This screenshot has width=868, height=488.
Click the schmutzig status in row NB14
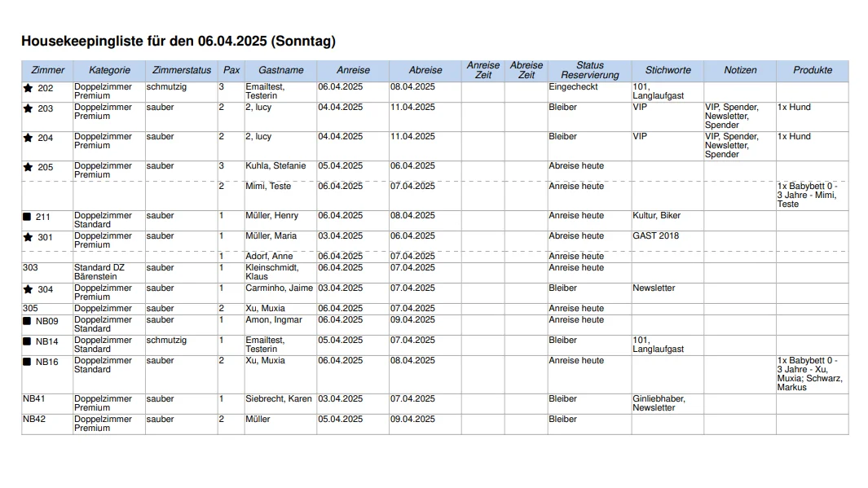(x=166, y=341)
